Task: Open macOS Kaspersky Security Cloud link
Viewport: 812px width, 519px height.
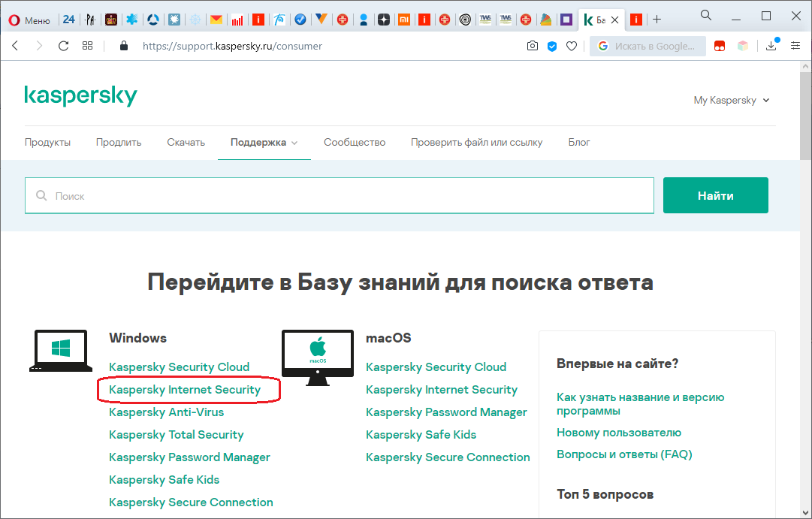Action: (436, 367)
